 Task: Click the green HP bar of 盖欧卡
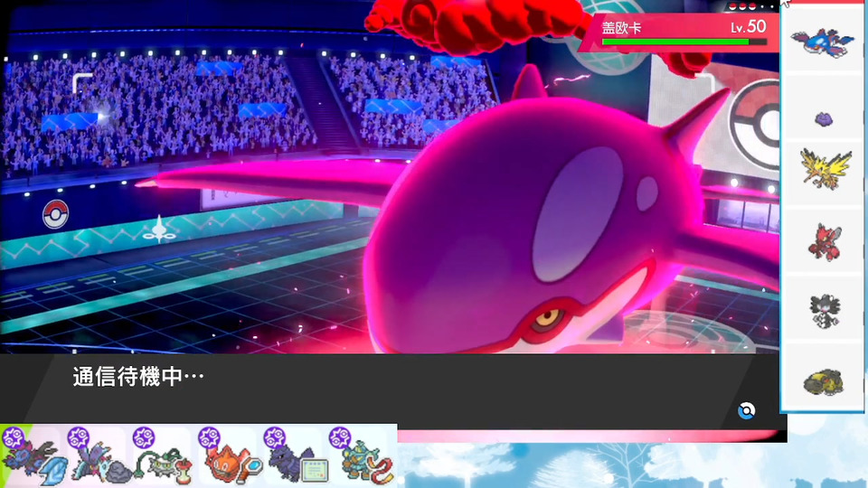[684, 42]
